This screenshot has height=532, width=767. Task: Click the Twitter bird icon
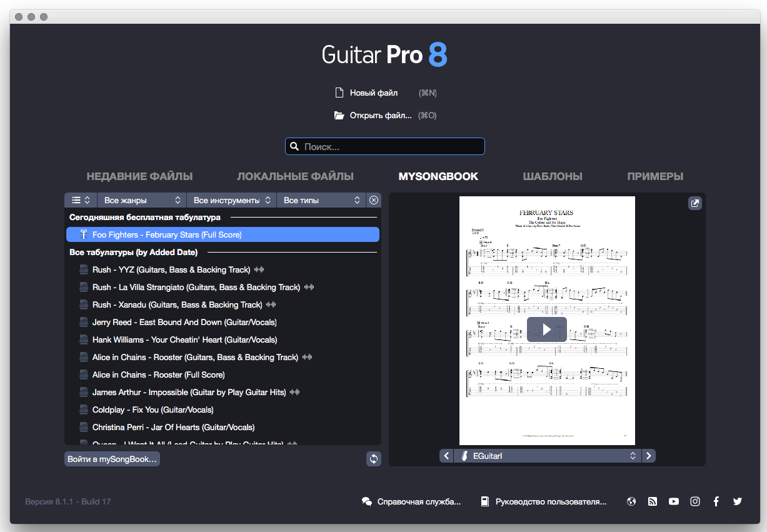pyautogui.click(x=738, y=501)
